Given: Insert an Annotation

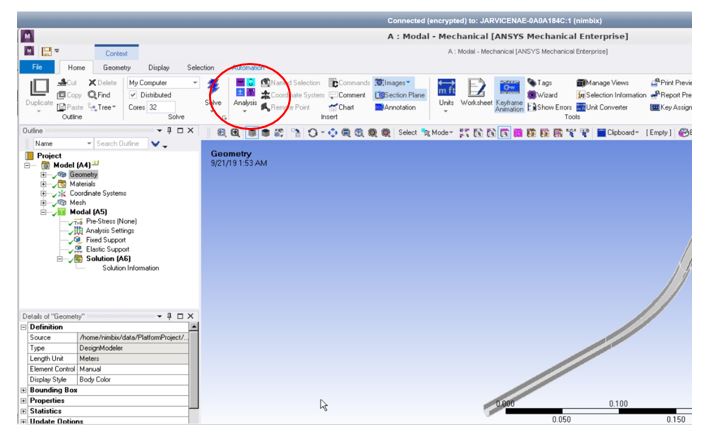Looking at the screenshot, I should [x=395, y=107].
